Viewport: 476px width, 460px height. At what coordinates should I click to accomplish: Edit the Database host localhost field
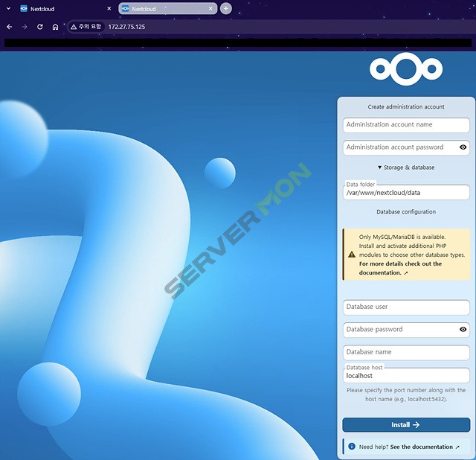[x=406, y=376]
